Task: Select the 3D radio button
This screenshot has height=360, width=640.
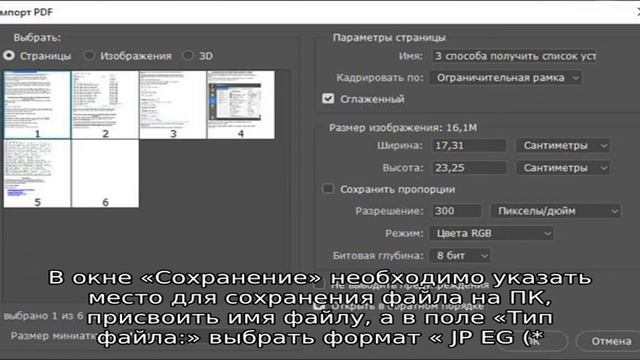Action: [188, 56]
